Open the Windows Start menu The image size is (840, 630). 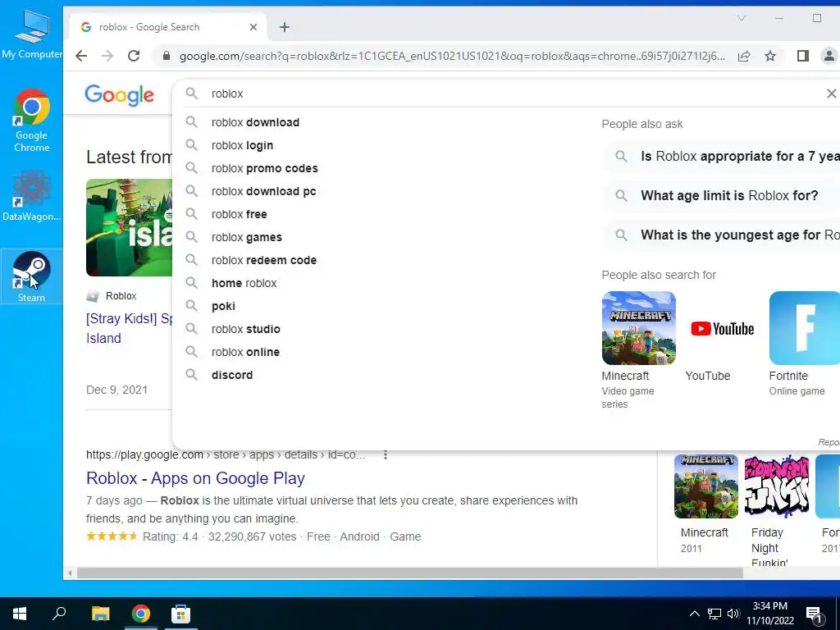(20, 614)
